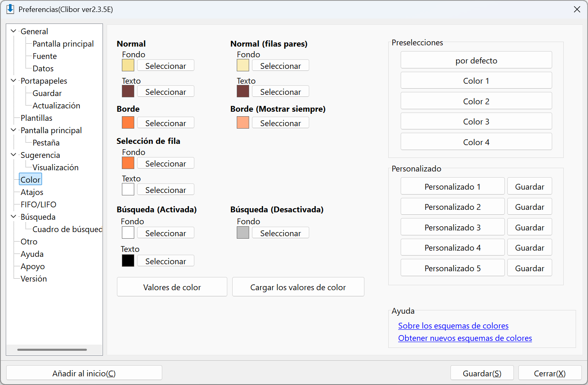This screenshot has width=588, height=385.
Task: Click Normal (filas pares) Fondo swatch
Action: (x=243, y=65)
